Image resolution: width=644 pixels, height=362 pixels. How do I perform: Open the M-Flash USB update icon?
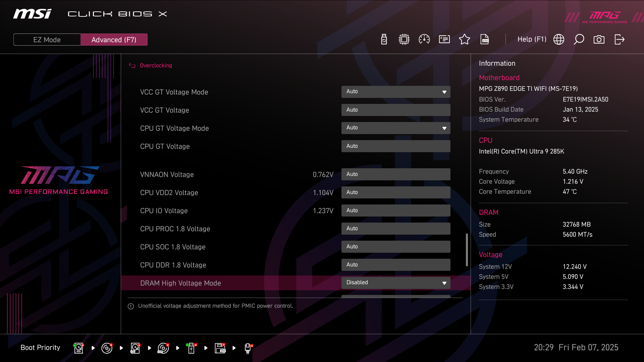point(384,40)
